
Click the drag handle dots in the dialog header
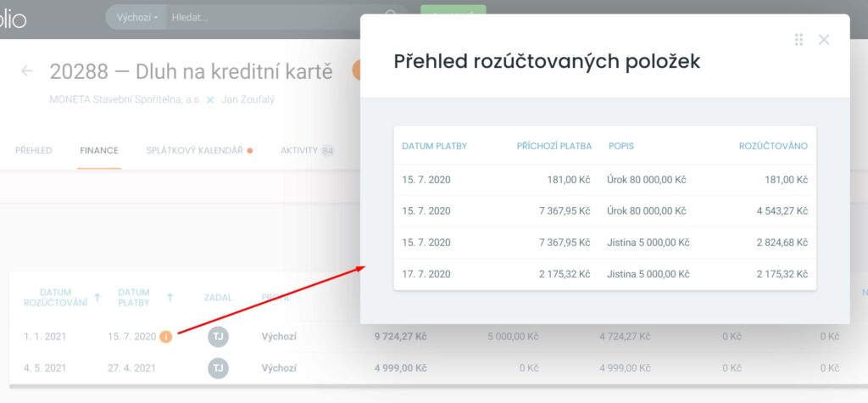[x=798, y=40]
